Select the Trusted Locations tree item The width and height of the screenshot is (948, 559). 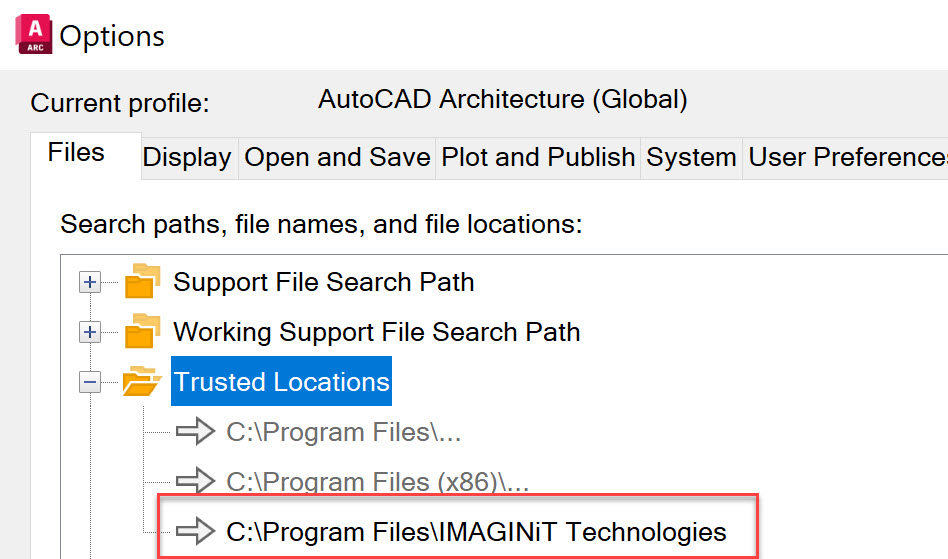(x=281, y=382)
